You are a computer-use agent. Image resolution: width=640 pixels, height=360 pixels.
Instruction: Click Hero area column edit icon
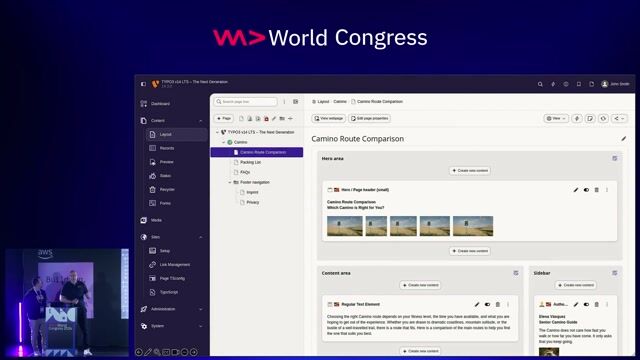point(614,158)
